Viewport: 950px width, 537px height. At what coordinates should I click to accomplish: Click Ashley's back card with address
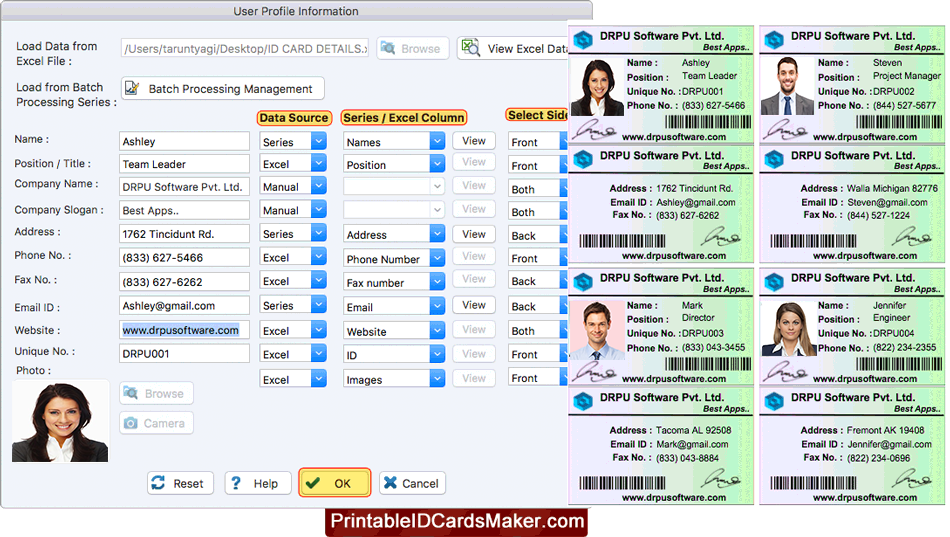[661, 204]
